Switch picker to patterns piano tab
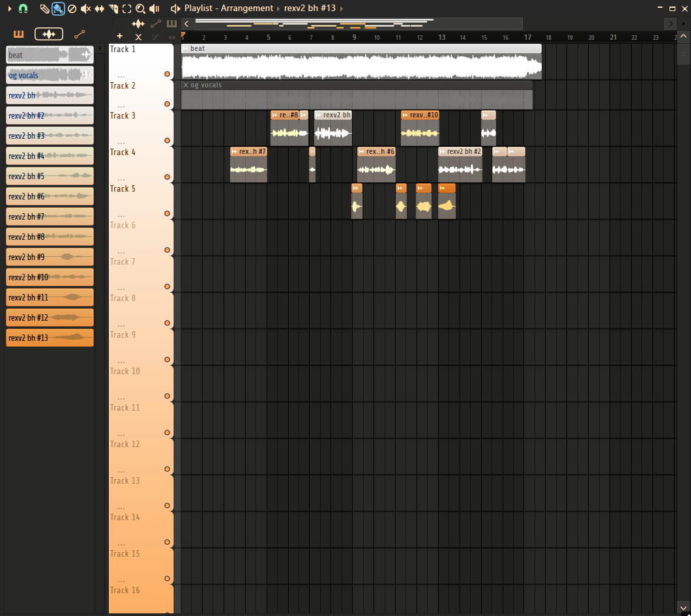Screen dimensions: 691x616 18,34
